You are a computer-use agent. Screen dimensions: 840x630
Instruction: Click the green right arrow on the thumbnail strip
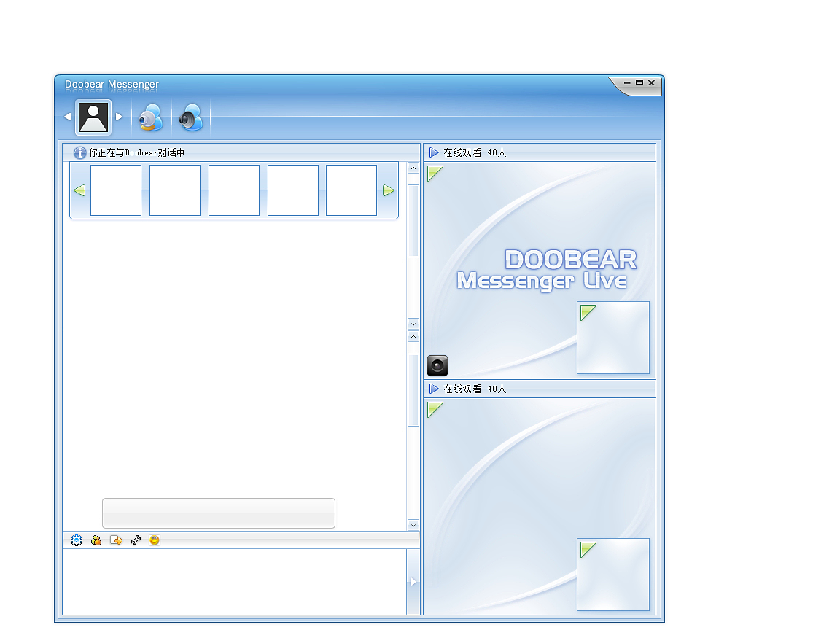[389, 190]
